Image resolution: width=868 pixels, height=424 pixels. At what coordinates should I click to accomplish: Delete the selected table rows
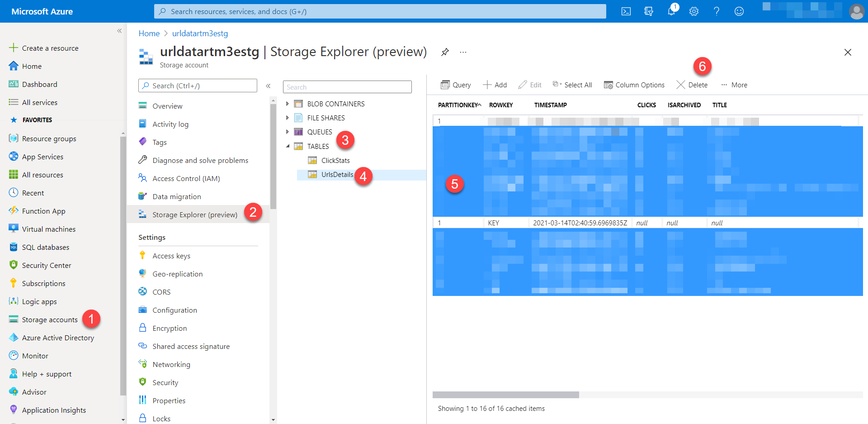coord(692,85)
